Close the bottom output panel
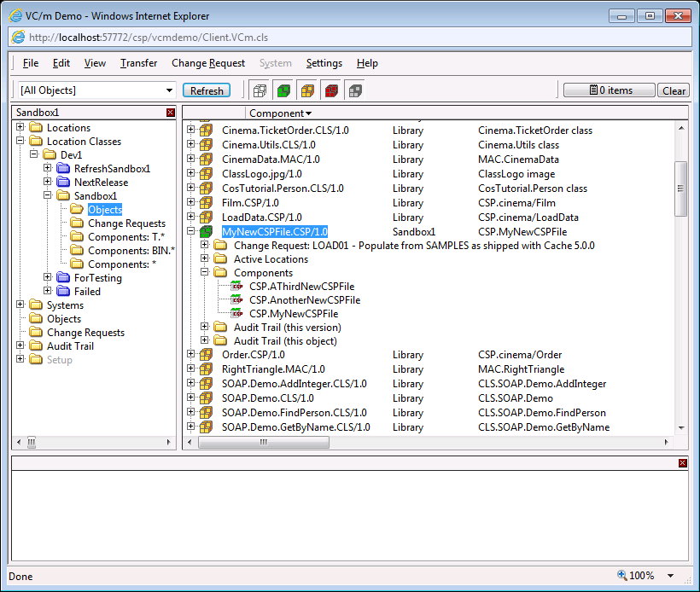 [682, 462]
